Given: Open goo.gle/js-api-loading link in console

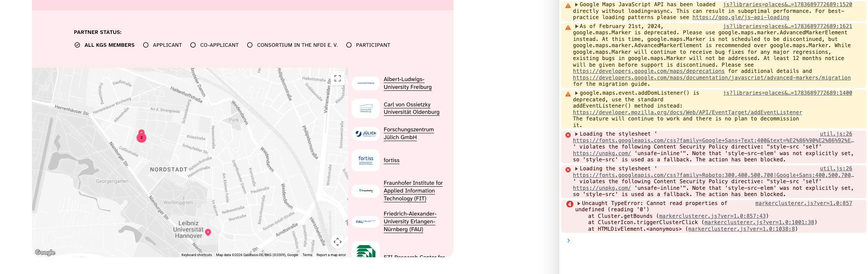Looking at the screenshot, I should click(x=741, y=18).
